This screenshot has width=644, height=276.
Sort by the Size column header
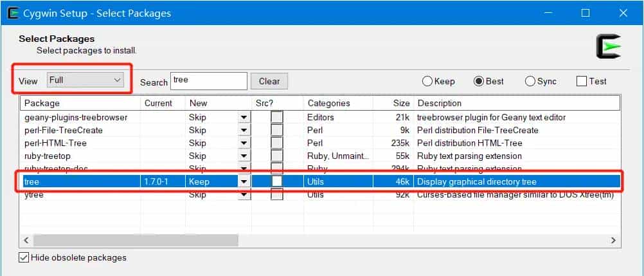393,103
